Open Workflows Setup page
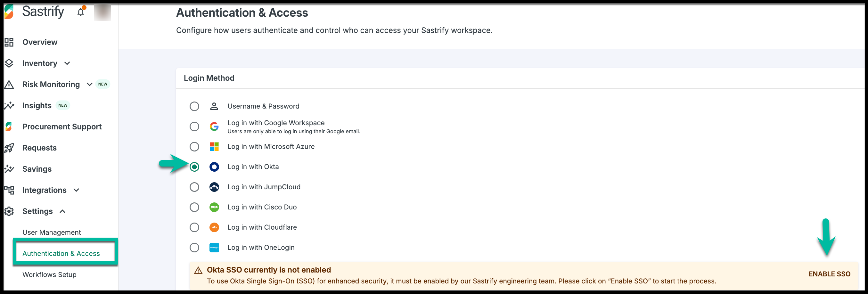Image resolution: width=868 pixels, height=294 pixels. pos(49,275)
